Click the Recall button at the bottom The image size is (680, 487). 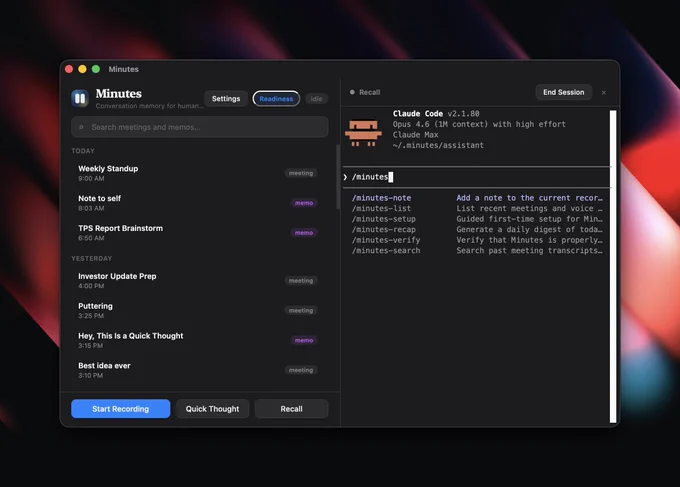(291, 409)
